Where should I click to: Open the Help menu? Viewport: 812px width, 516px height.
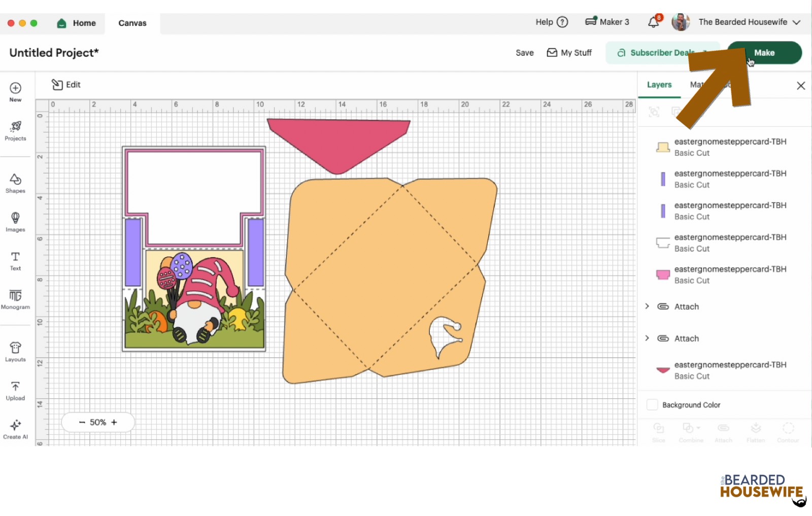click(552, 22)
